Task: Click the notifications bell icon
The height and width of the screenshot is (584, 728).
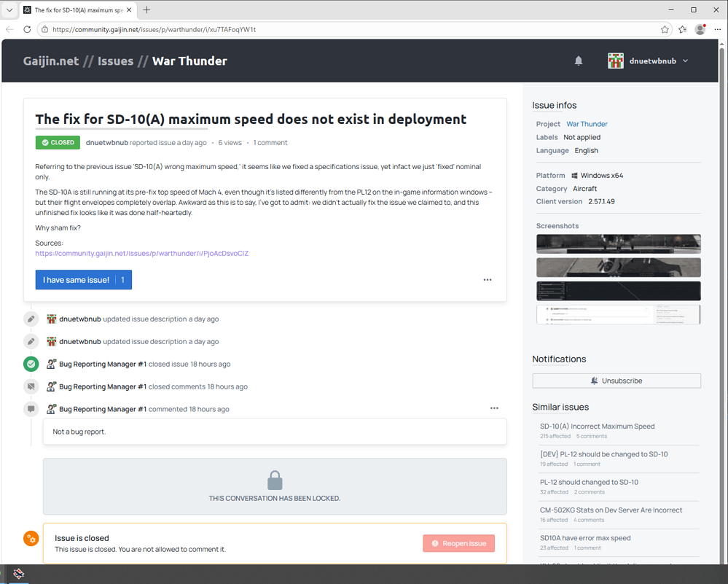Action: coord(578,61)
